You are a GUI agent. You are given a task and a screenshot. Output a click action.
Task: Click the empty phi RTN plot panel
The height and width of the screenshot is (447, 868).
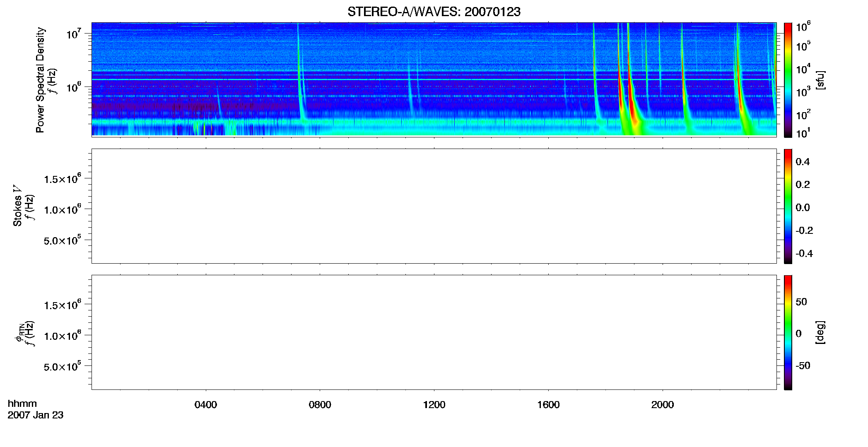[x=434, y=332]
